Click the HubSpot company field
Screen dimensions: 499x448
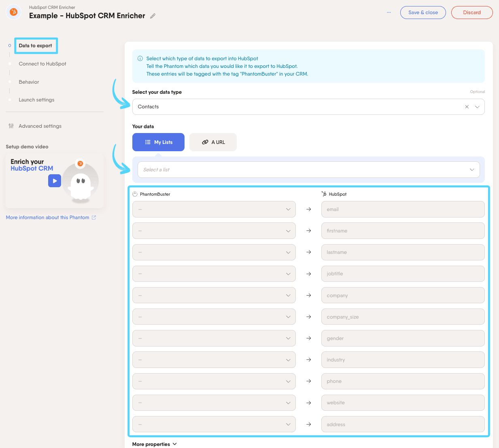coord(403,296)
